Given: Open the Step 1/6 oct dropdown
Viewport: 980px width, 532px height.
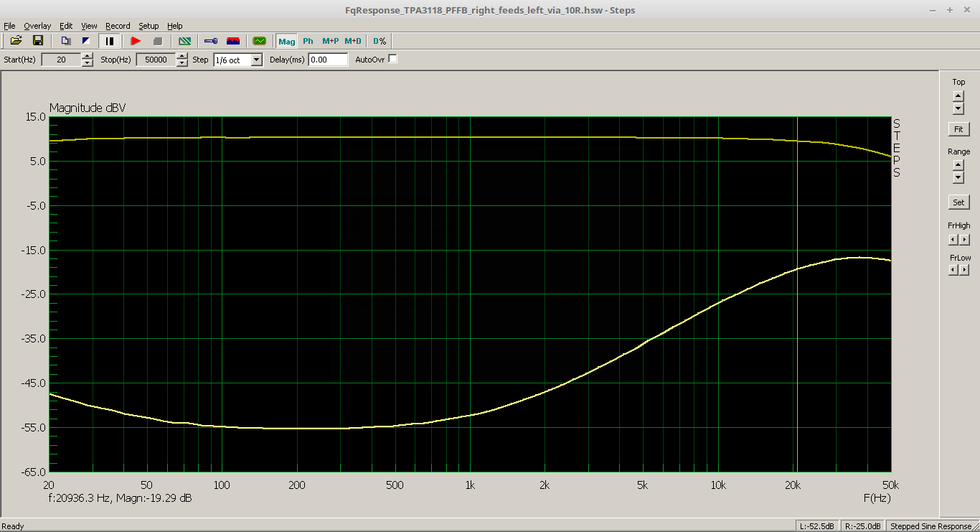Looking at the screenshot, I should (257, 60).
